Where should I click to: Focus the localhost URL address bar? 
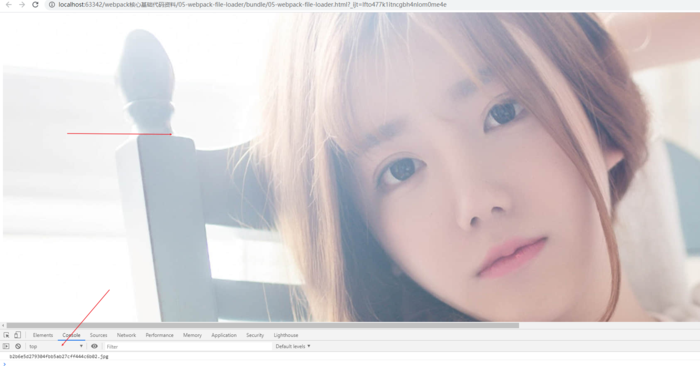click(x=252, y=4)
